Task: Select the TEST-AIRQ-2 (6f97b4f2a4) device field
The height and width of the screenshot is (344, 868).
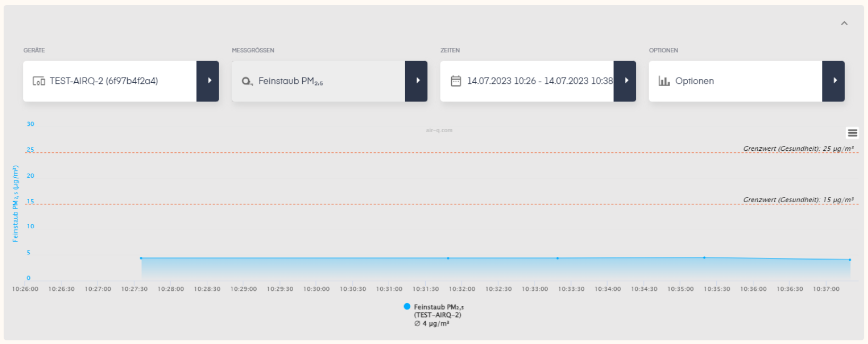Action: tap(110, 81)
